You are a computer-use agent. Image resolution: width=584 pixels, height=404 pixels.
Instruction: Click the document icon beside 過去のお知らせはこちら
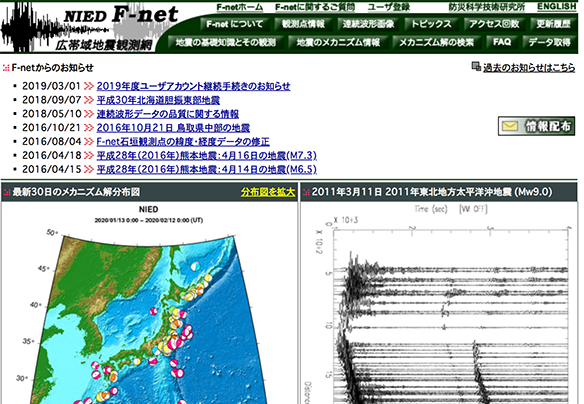476,67
